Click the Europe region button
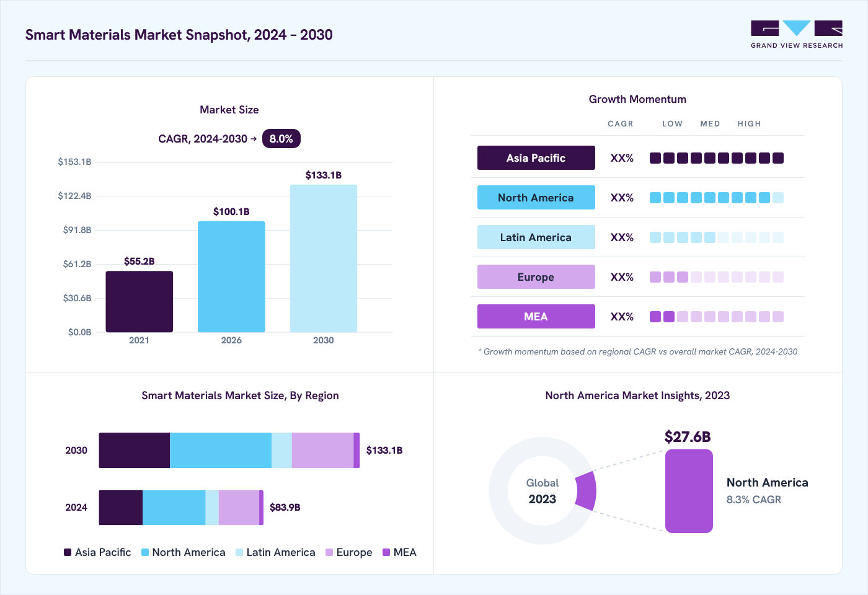Screen dimensions: 868x595 coord(536,277)
